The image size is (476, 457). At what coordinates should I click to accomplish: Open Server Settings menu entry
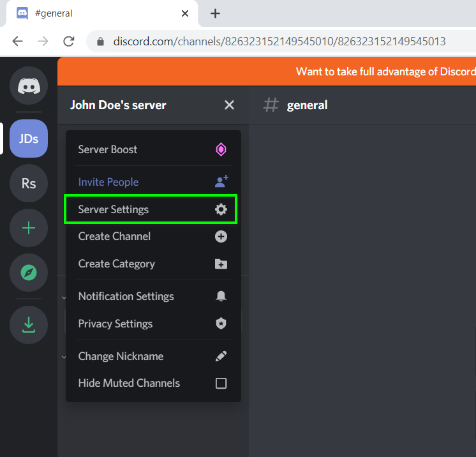151,209
